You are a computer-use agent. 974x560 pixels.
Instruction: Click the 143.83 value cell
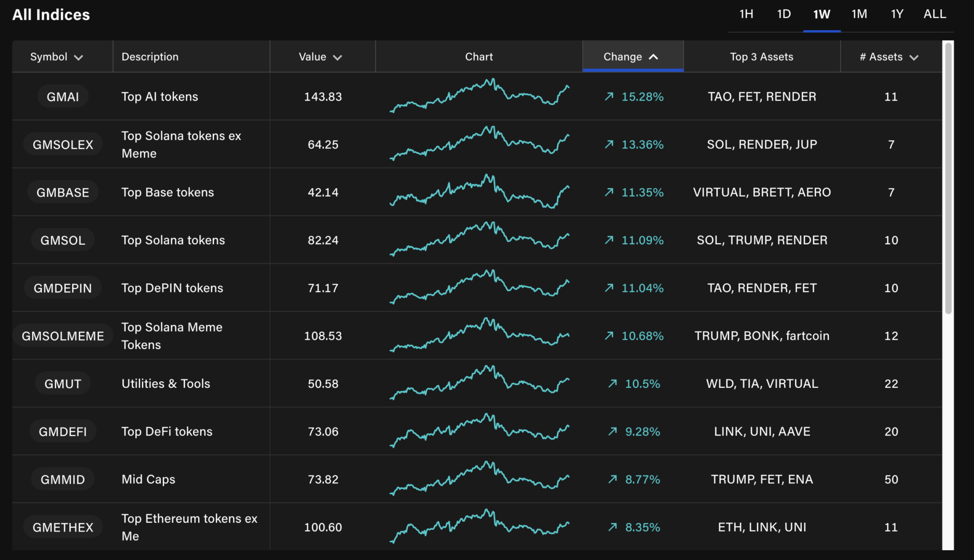click(x=323, y=96)
